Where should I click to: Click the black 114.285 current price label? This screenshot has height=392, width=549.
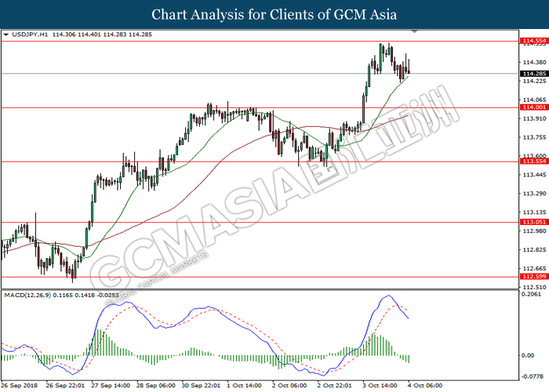coord(534,74)
